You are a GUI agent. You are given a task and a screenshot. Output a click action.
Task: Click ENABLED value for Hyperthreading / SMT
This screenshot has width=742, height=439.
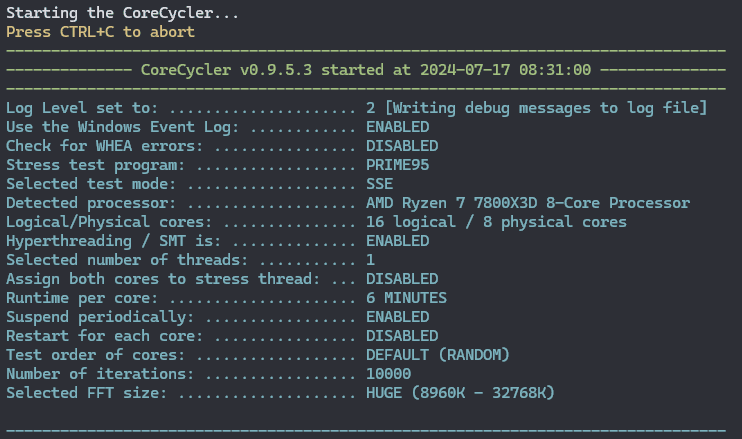(x=398, y=241)
